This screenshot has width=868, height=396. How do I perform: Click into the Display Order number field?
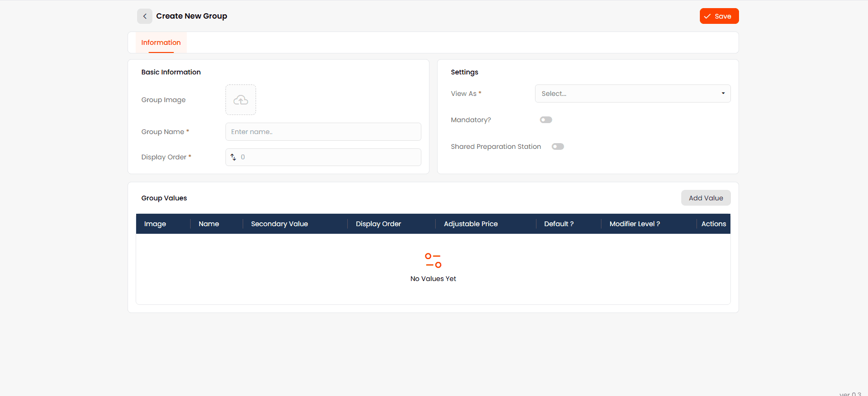[329, 157]
